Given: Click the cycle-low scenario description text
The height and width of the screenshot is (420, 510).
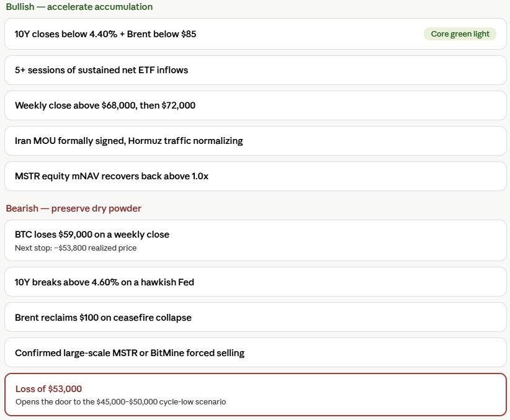Looking at the screenshot, I should click(120, 402).
